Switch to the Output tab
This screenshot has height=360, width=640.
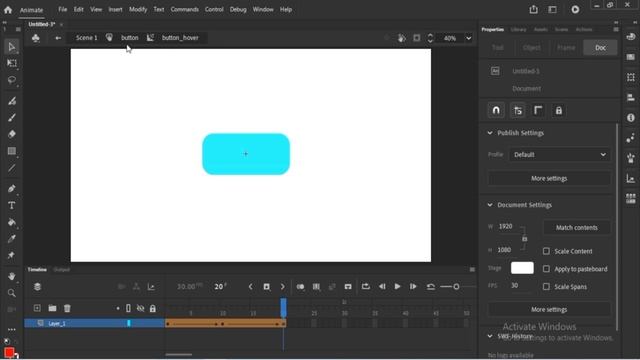pos(62,269)
